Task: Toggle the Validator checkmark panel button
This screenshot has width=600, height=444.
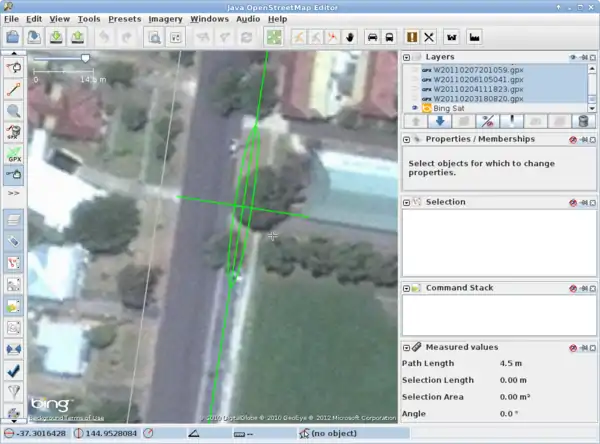Action: click(x=14, y=369)
